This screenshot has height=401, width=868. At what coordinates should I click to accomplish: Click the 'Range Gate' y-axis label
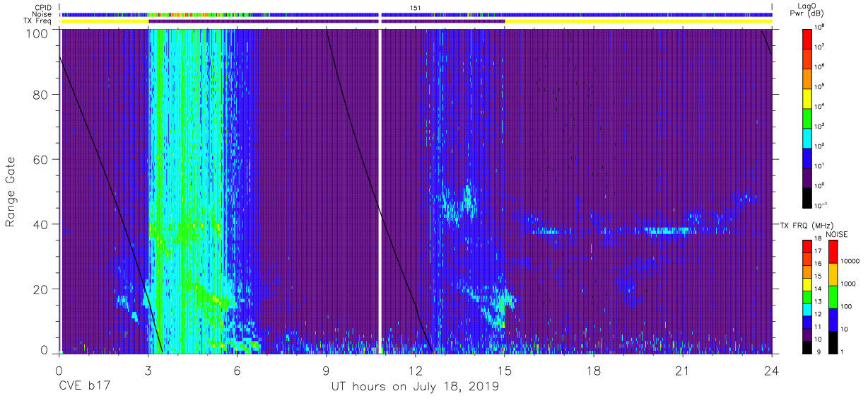point(11,192)
